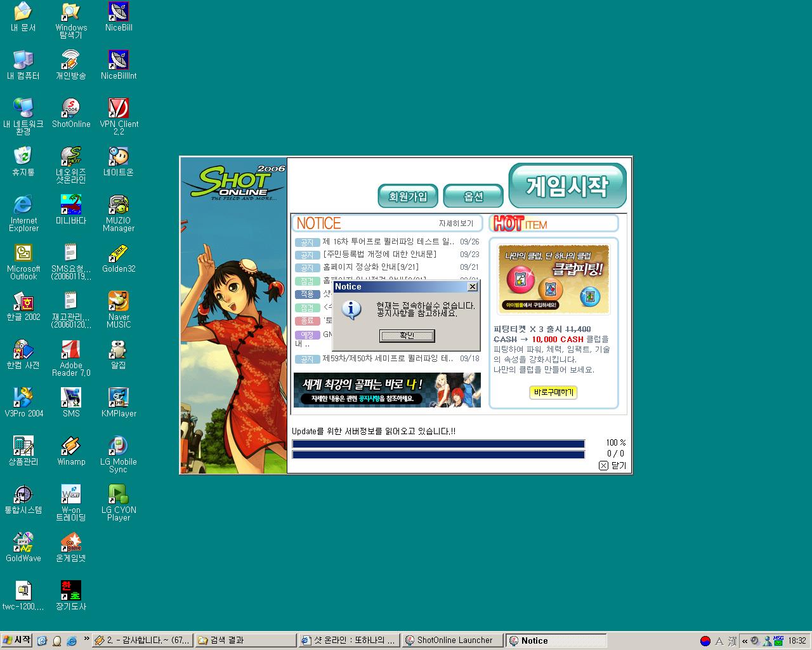Select the Windows 탐색기 desktop icon

71,20
